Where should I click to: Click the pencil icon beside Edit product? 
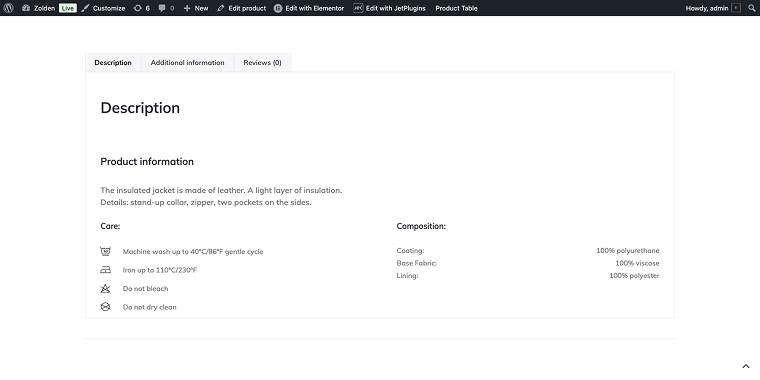tap(221, 8)
